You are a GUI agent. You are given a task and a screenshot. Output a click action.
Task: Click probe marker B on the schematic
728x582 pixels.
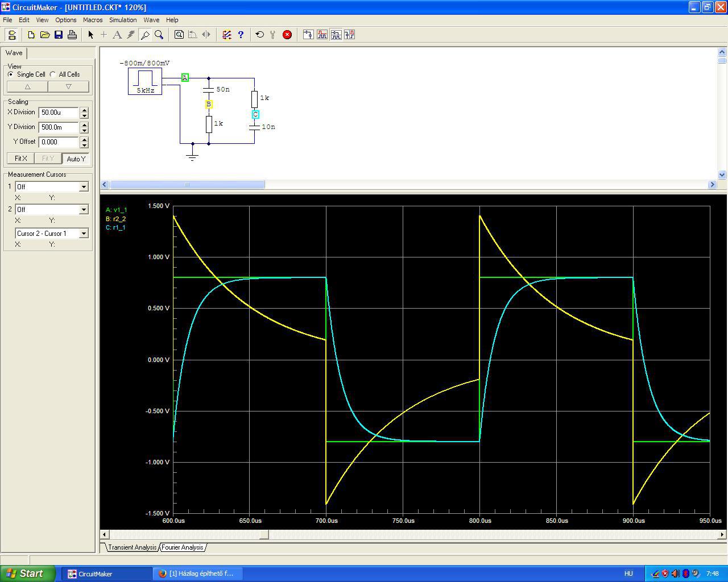click(x=209, y=104)
